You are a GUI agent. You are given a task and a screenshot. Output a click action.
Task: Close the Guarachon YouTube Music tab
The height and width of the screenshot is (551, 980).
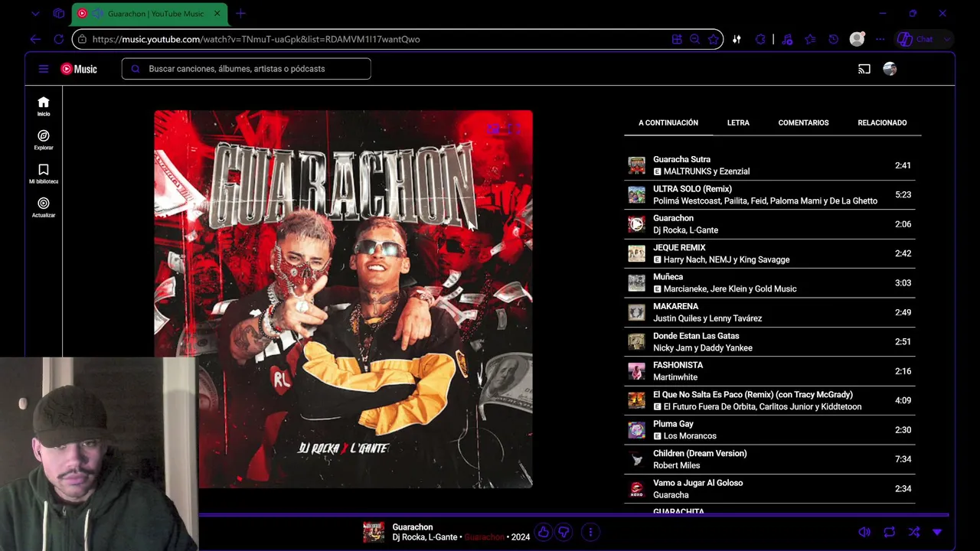[217, 14]
